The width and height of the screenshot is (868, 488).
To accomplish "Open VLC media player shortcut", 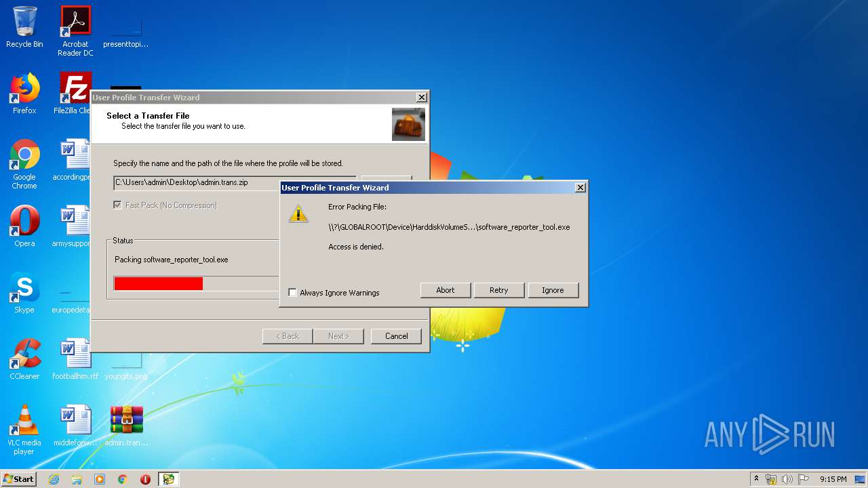I will [24, 430].
